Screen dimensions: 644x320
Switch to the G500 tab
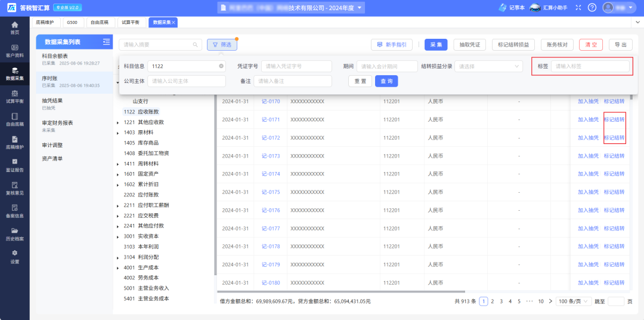[x=73, y=23]
